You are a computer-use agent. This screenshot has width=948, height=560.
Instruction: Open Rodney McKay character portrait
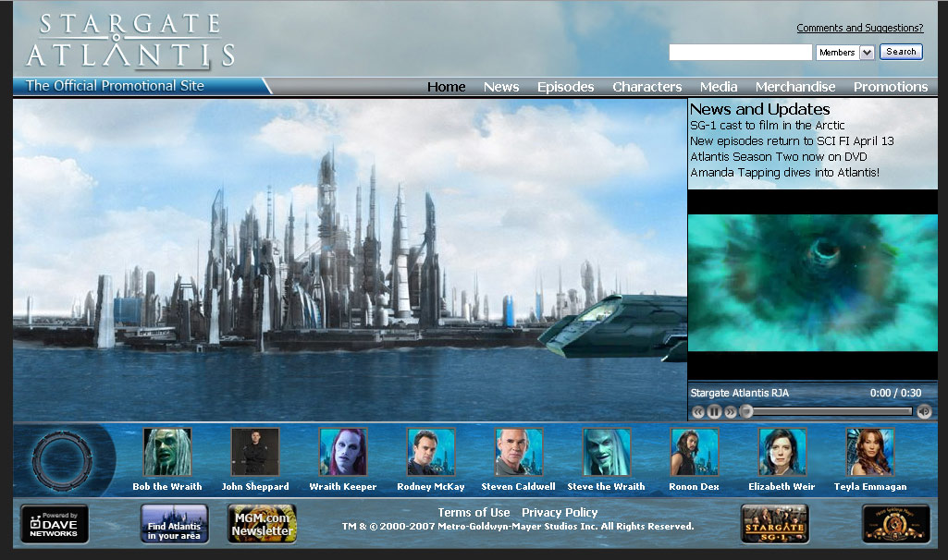pos(431,453)
